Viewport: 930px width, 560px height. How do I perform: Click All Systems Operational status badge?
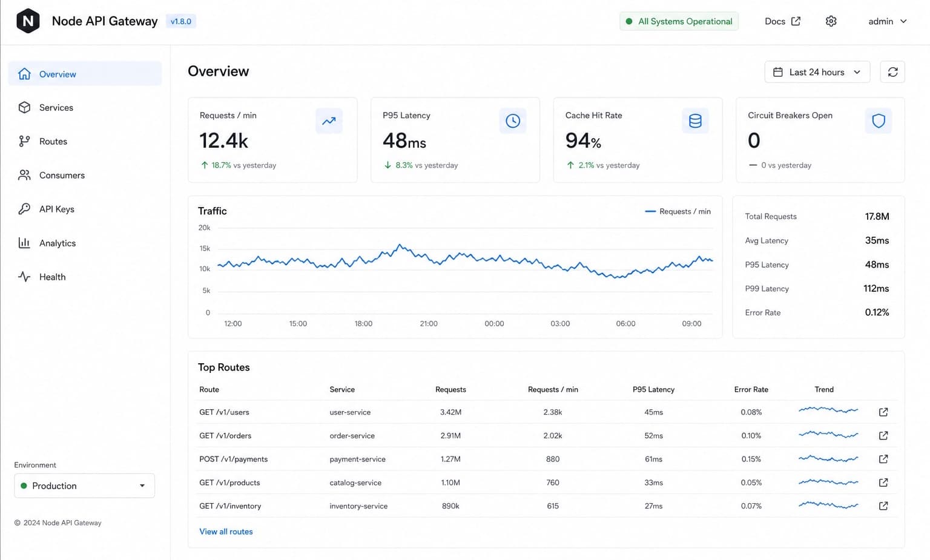679,21
